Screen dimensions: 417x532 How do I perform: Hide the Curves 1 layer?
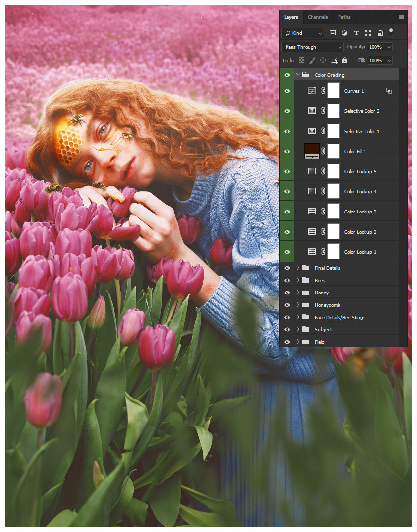point(287,91)
